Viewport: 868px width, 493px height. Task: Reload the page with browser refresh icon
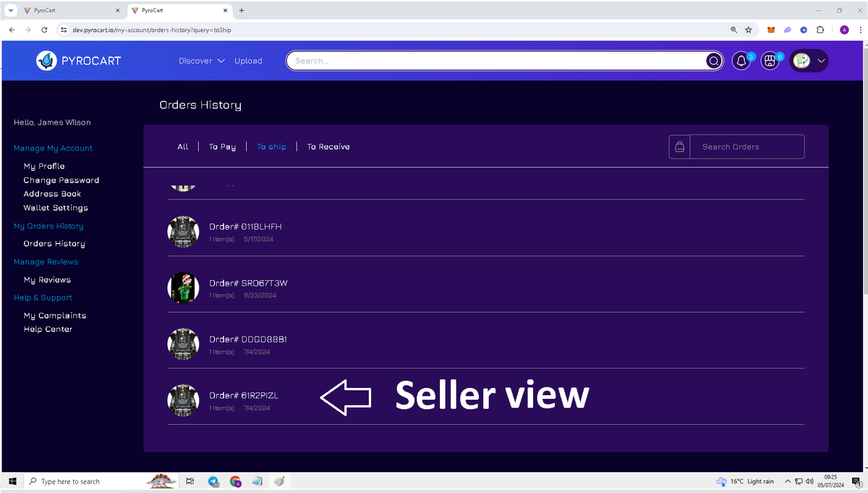pyautogui.click(x=45, y=30)
